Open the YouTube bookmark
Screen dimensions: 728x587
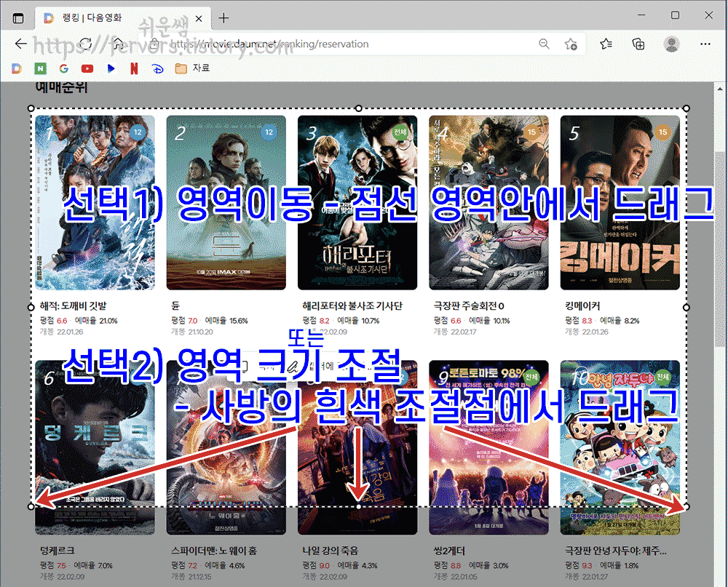pyautogui.click(x=87, y=68)
